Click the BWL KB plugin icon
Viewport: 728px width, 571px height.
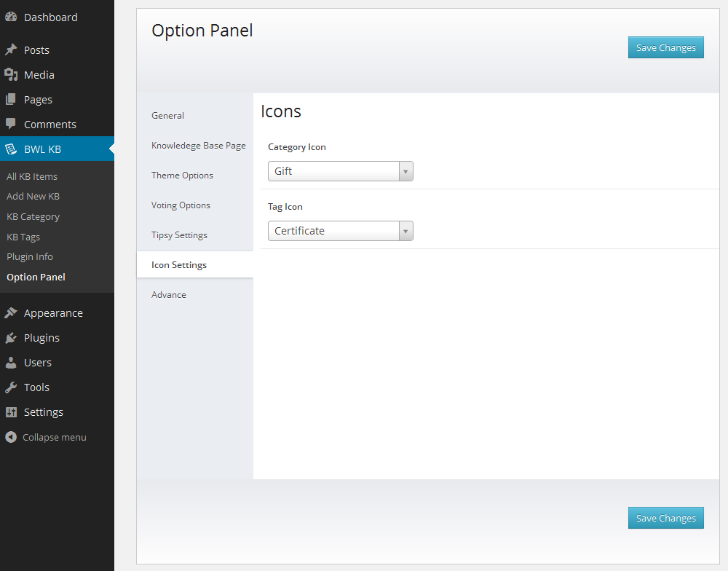(x=12, y=149)
